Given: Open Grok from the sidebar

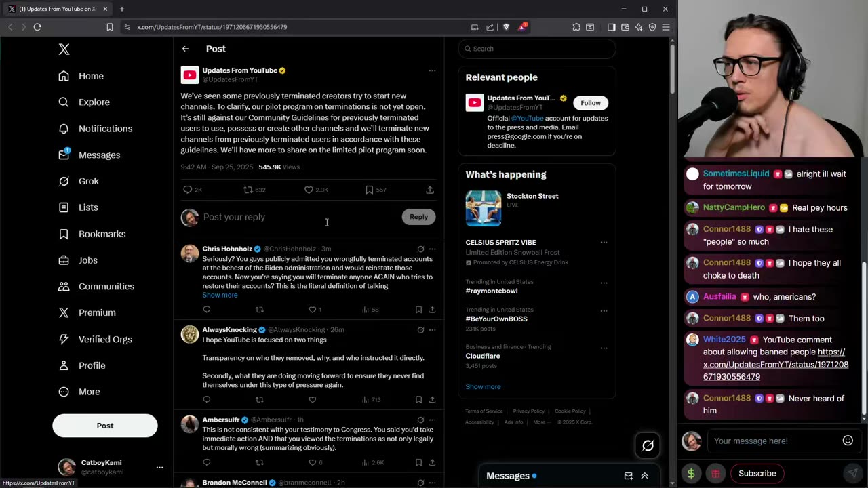Looking at the screenshot, I should (x=79, y=181).
